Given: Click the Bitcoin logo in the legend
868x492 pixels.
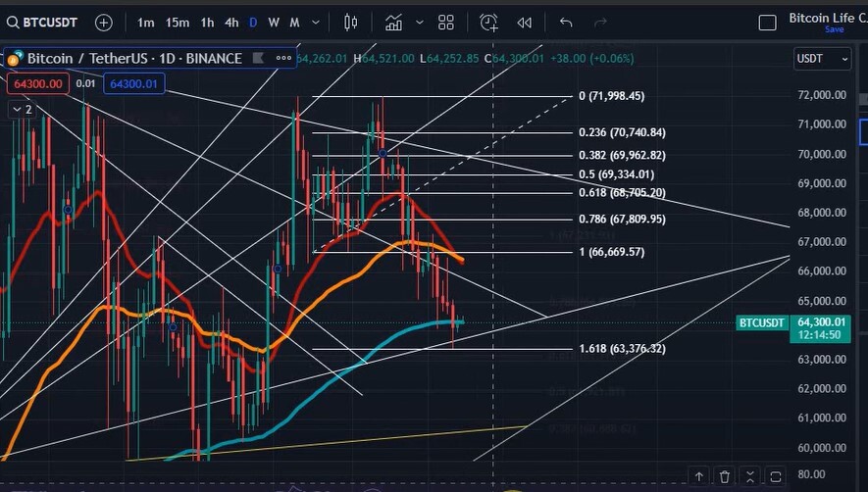Looking at the screenshot, I should point(15,58).
